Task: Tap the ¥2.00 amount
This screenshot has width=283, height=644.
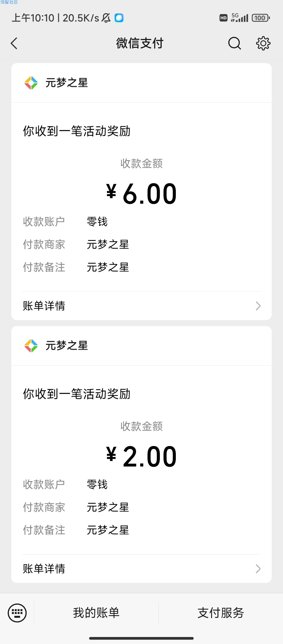Action: click(x=141, y=457)
